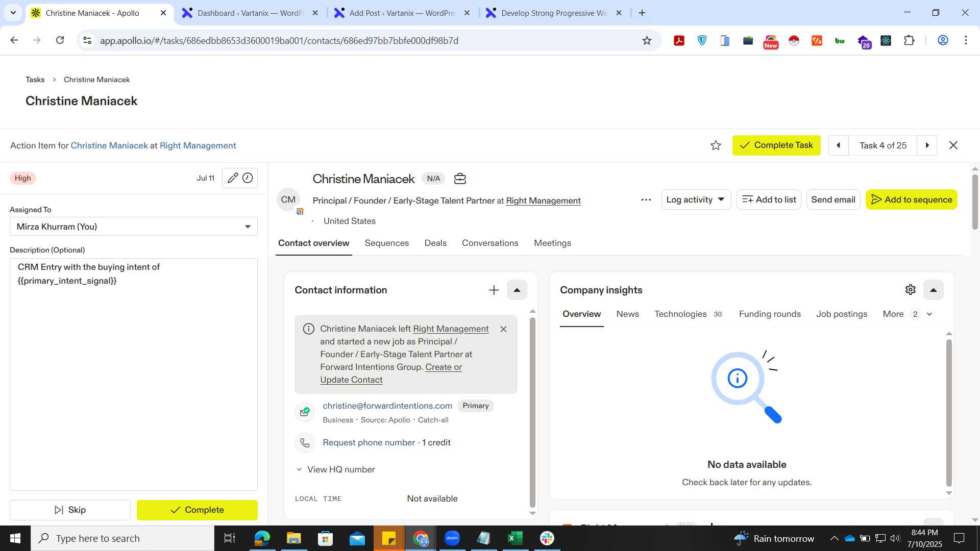Image resolution: width=980 pixels, height=551 pixels.
Task: Click the Company insights scrollbar
Action: click(x=949, y=413)
